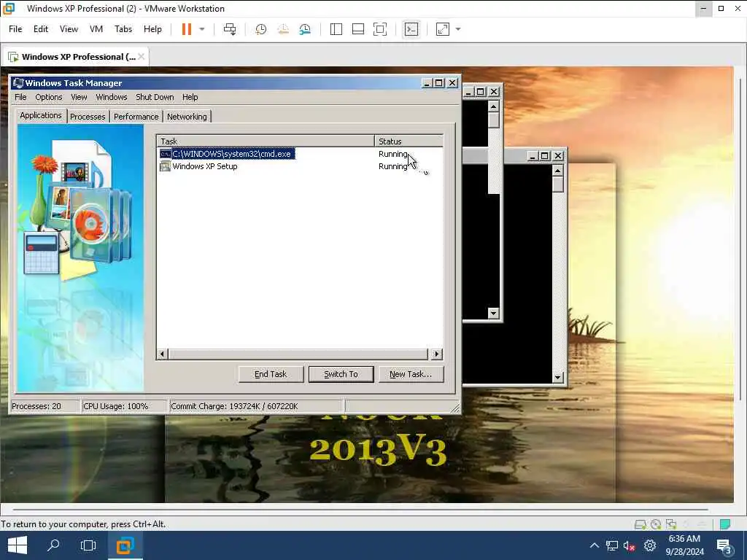Viewport: 747px width, 560px height.
Task: Open the VM menu
Action: [96, 29]
